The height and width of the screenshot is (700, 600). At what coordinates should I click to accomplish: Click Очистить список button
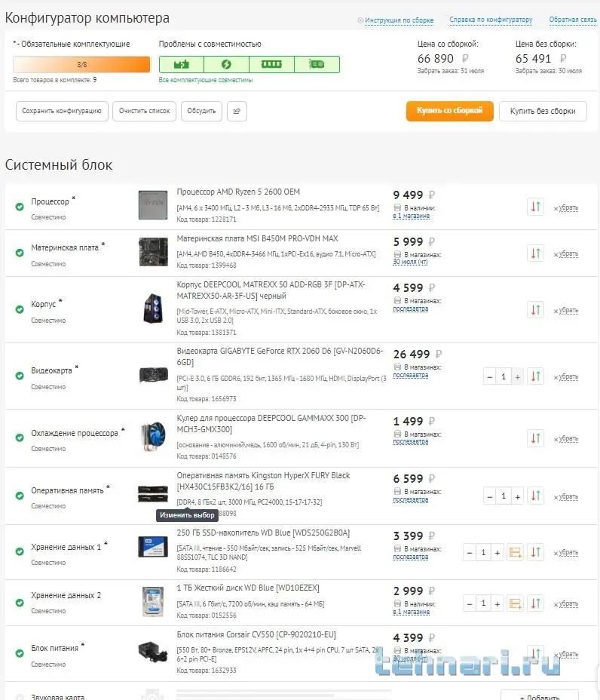(x=145, y=111)
